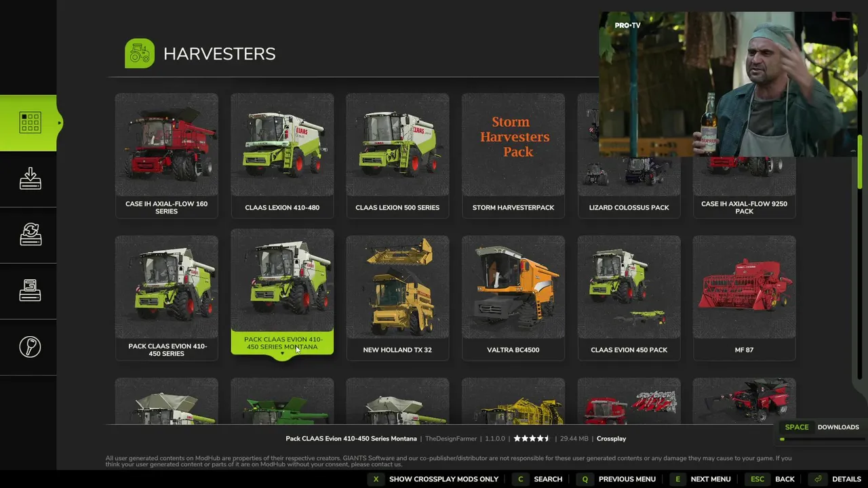Open the mod categories grid sidebar icon
The height and width of the screenshot is (488, 868).
click(30, 123)
